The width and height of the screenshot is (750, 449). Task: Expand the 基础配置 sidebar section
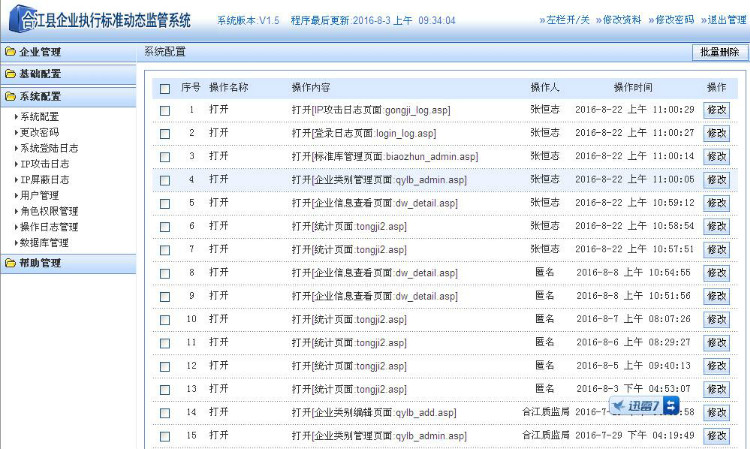coord(68,74)
